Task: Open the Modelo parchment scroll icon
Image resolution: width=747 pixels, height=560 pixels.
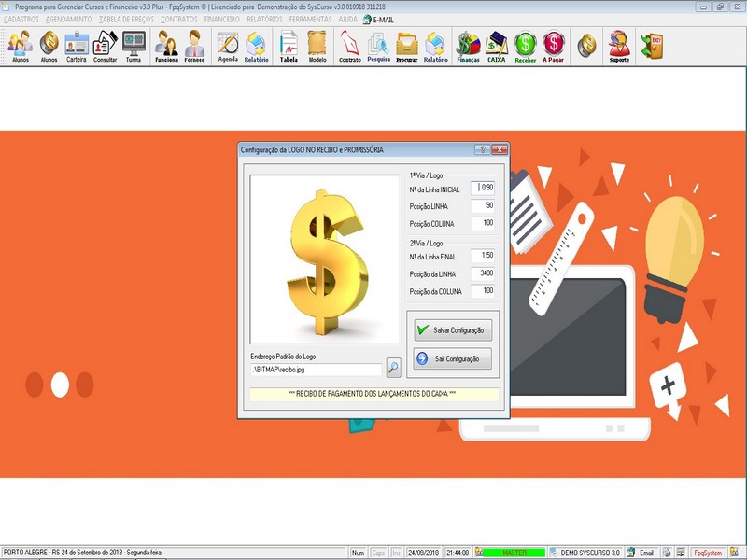Action: point(317,46)
